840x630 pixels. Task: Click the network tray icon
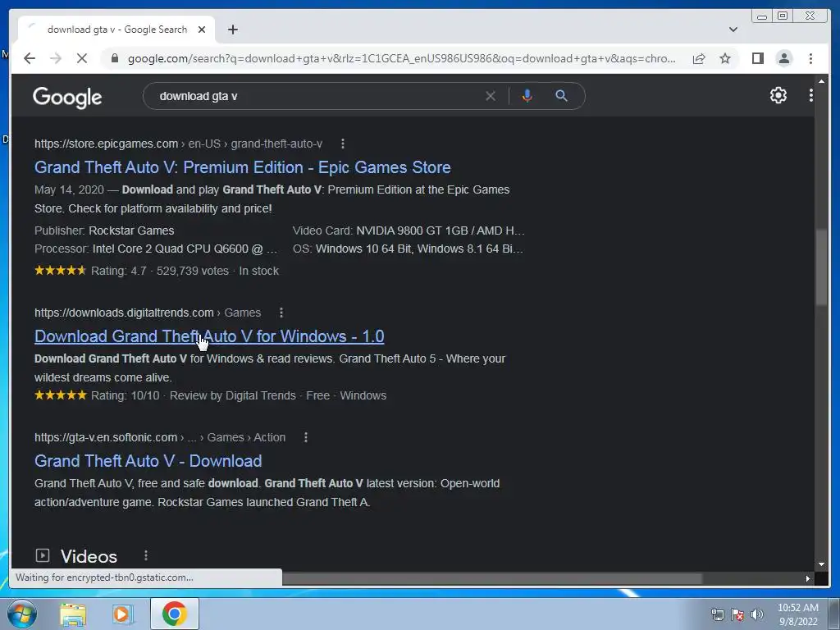[717, 614]
